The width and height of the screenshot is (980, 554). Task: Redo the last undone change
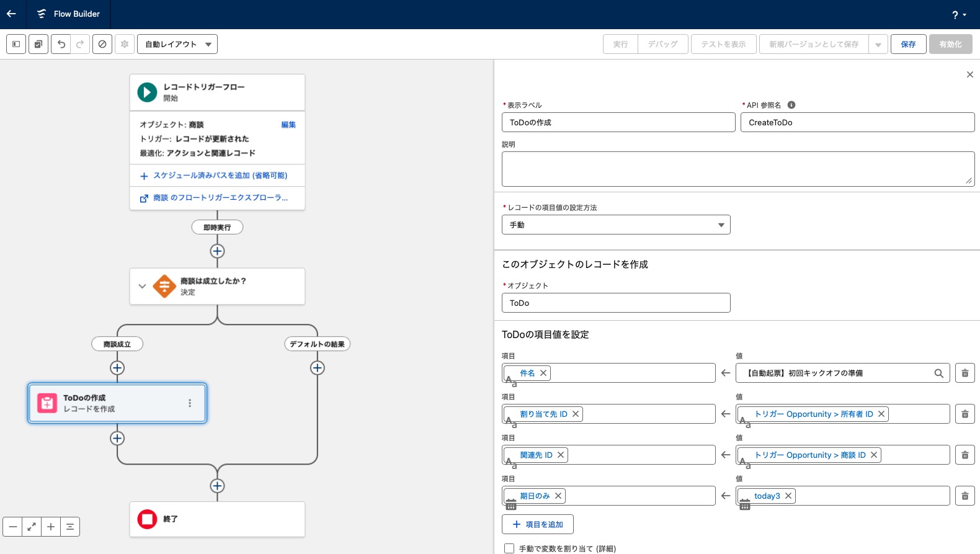[x=80, y=44]
